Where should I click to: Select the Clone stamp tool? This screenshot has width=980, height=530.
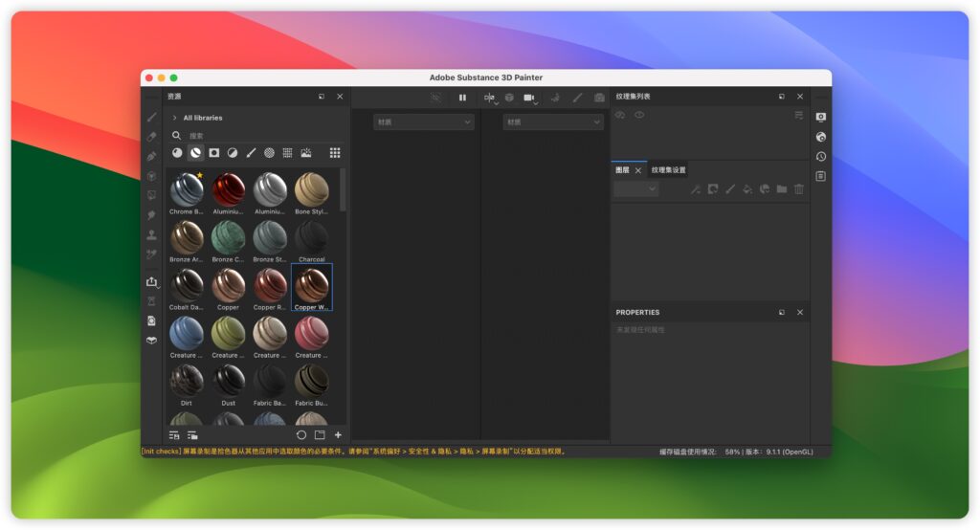click(151, 234)
